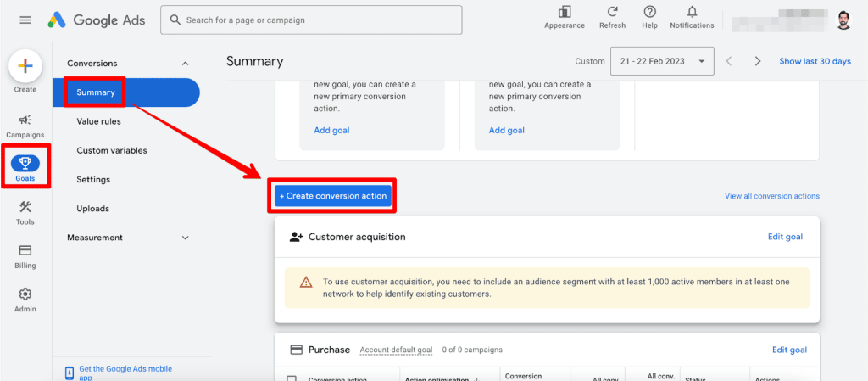868x381 pixels.
Task: Click Edit goal for Purchase
Action: [x=789, y=350]
